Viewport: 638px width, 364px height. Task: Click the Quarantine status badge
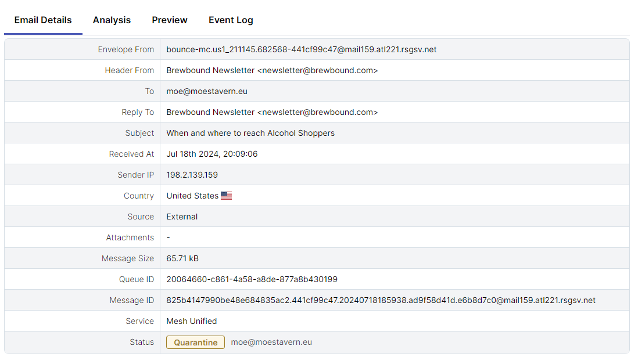[195, 343]
